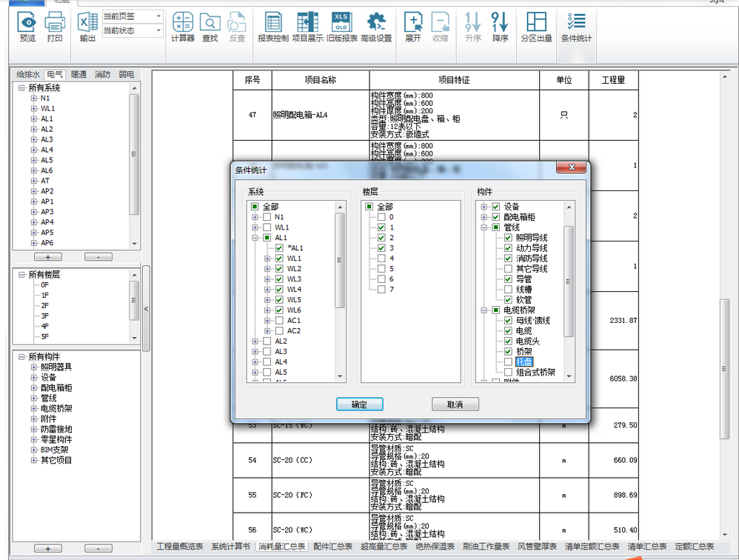This screenshot has width=739, height=560.
Task: Switch to 给排水 discipline tab
Action: [x=28, y=75]
